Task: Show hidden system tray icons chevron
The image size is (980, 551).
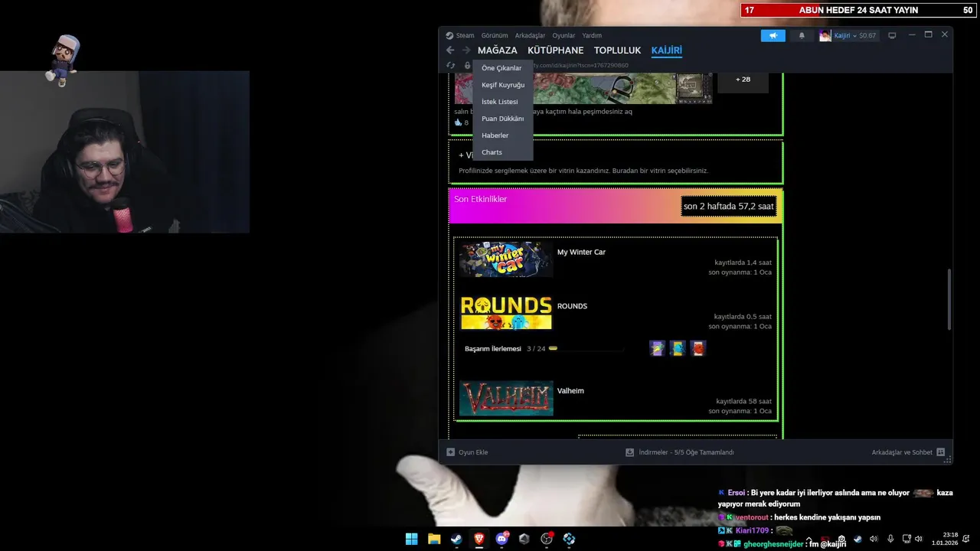Action: [x=809, y=539]
